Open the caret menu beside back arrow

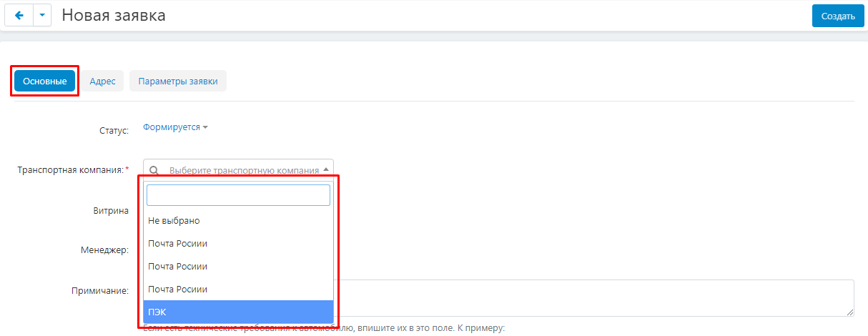pos(42,16)
